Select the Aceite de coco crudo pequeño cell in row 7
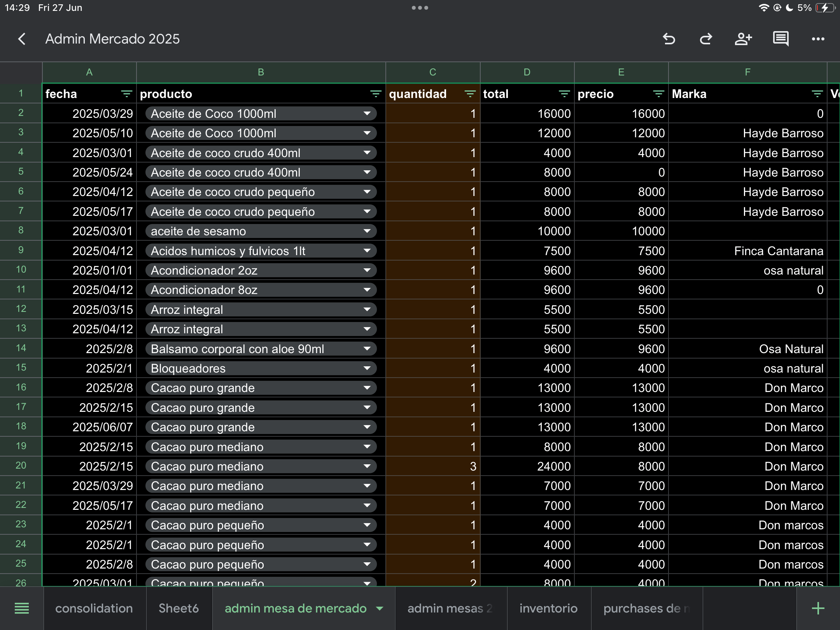Screen dimensions: 840x630 [261, 212]
